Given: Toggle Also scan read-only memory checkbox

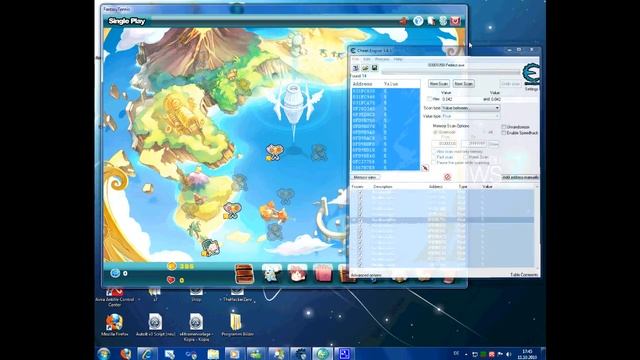Looking at the screenshot, I should click(434, 151).
